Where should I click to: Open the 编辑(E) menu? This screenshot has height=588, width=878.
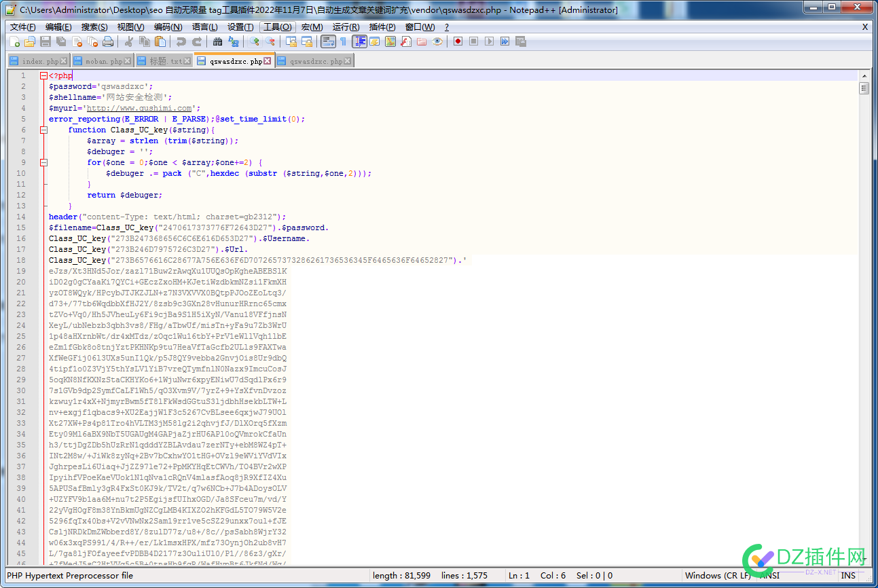click(58, 27)
